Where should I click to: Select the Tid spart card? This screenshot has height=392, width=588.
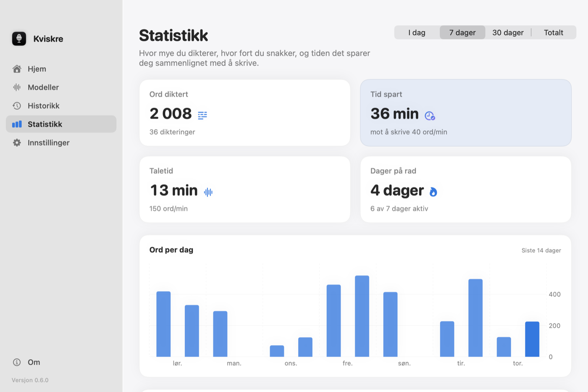coord(466,113)
